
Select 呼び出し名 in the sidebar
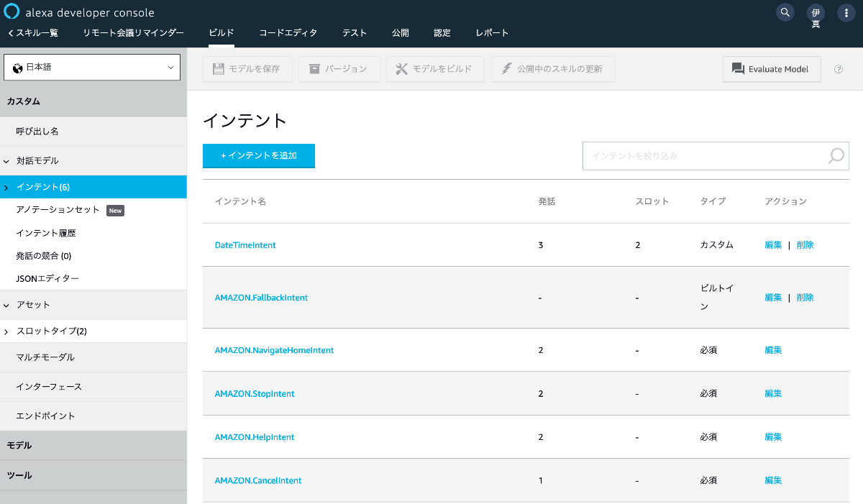[x=93, y=132]
